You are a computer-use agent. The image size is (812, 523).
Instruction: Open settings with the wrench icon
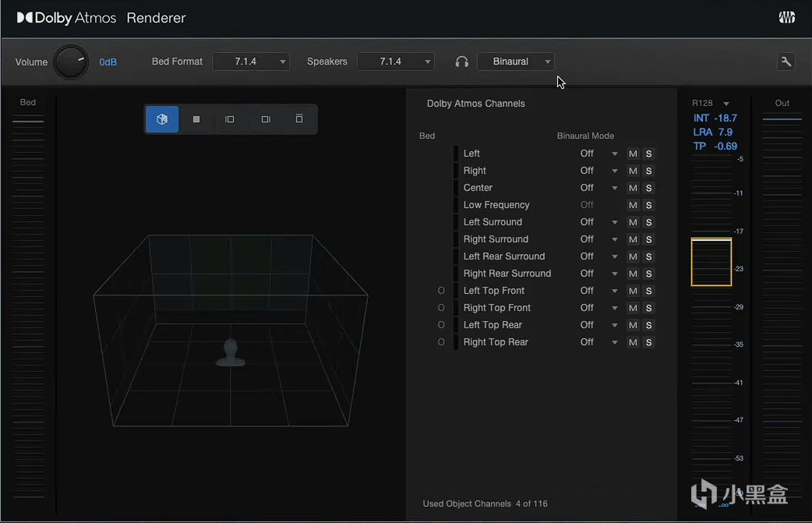786,62
